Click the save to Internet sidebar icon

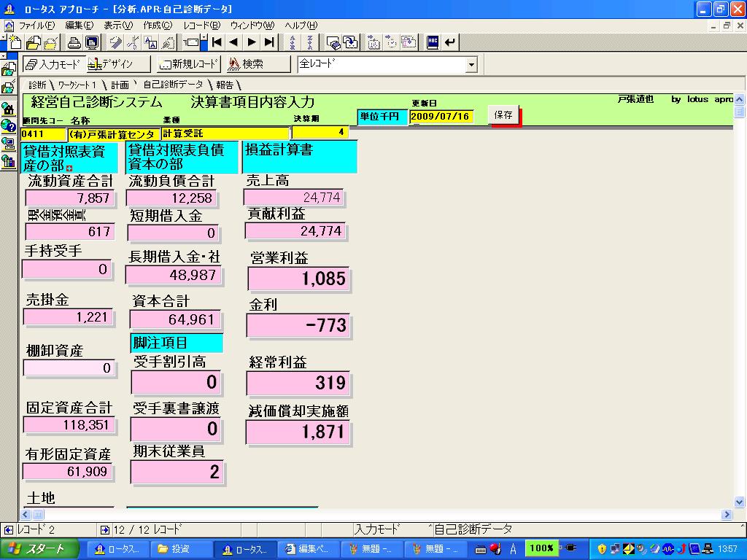pyautogui.click(x=9, y=87)
